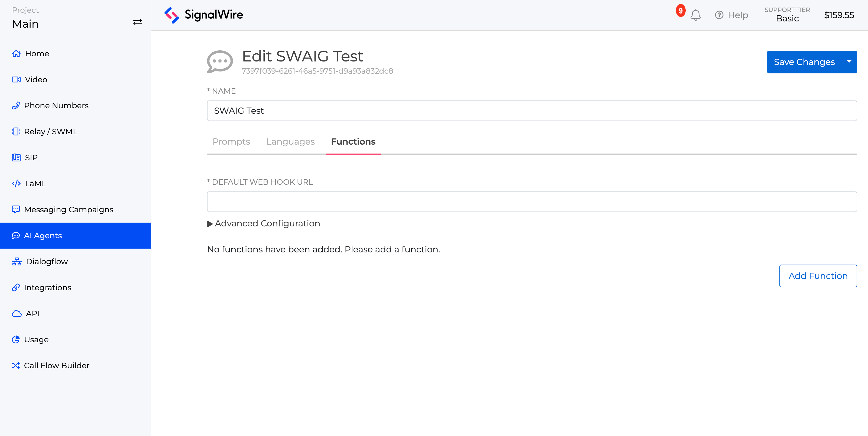This screenshot has height=436, width=868.
Task: Click the Help question mark icon
Action: pos(719,15)
